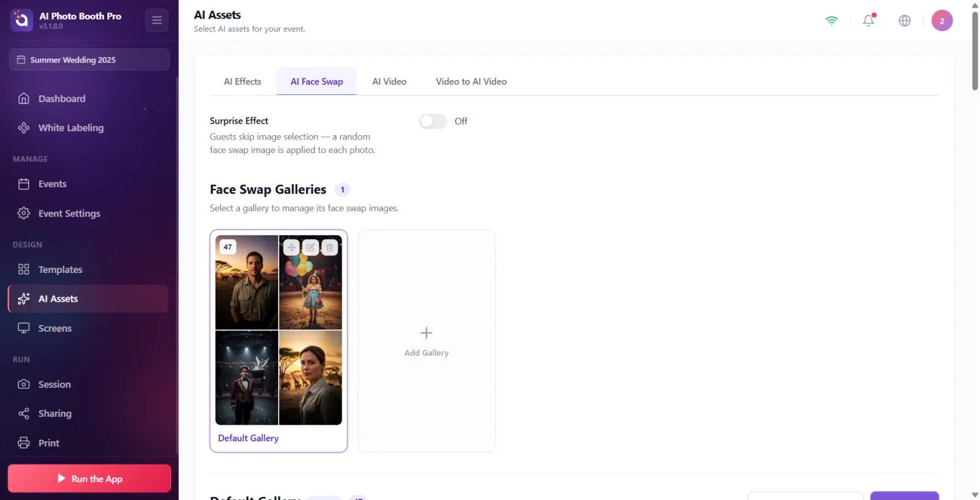Click the Session camera icon
The width and height of the screenshot is (980, 500).
pos(24,385)
